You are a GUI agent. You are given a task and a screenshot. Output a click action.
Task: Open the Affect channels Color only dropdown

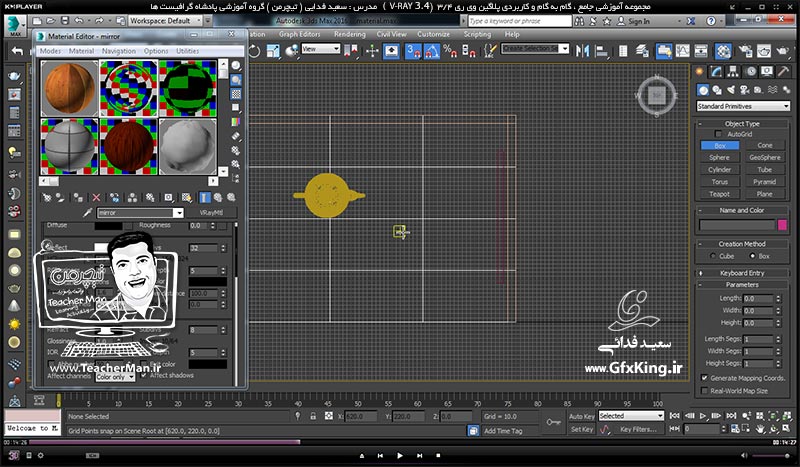tap(115, 377)
